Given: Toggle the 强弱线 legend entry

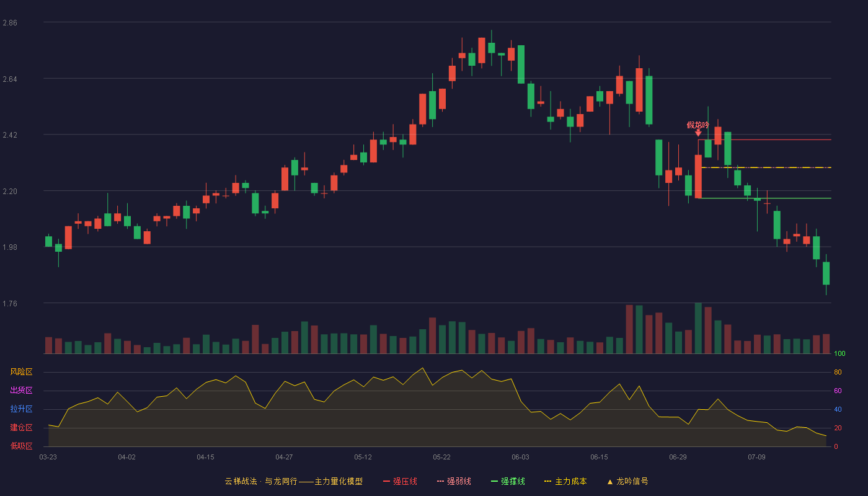Looking at the screenshot, I should [x=454, y=481].
